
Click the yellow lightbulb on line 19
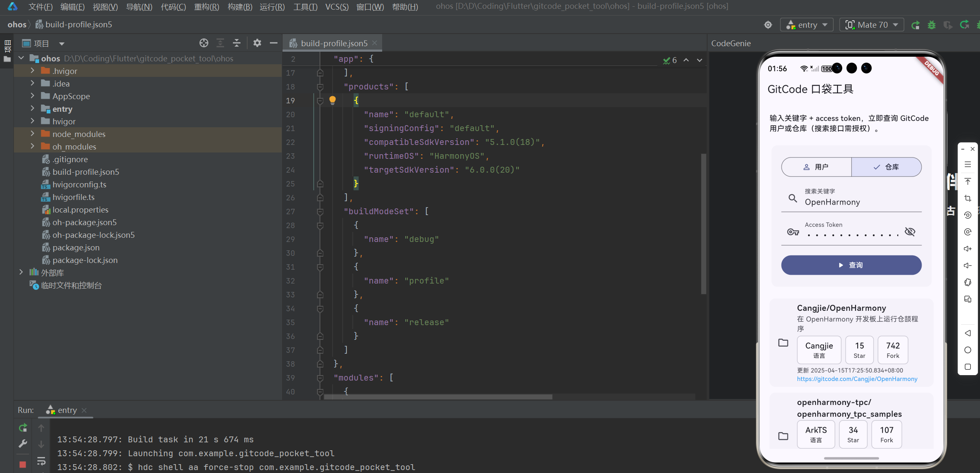pos(333,100)
